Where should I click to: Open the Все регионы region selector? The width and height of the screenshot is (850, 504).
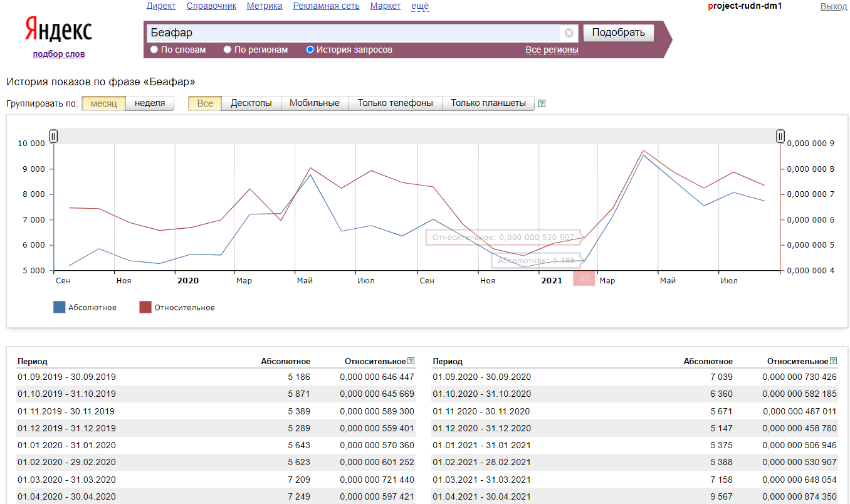(552, 50)
